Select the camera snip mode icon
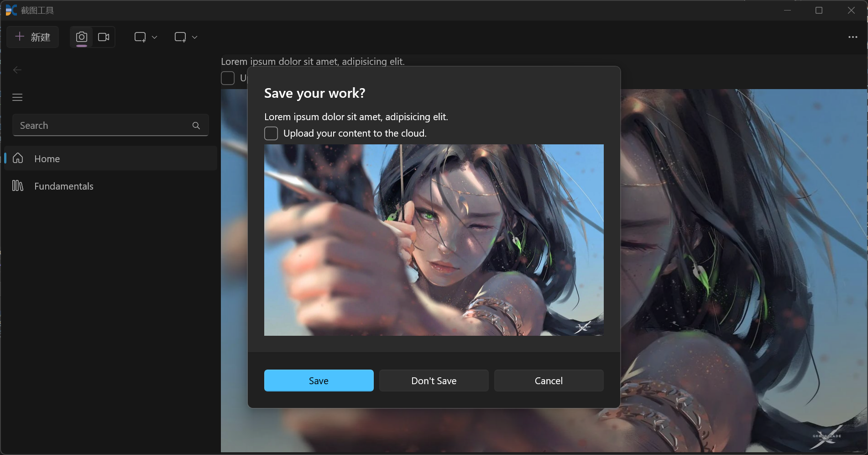This screenshot has width=868, height=455. coord(82,37)
